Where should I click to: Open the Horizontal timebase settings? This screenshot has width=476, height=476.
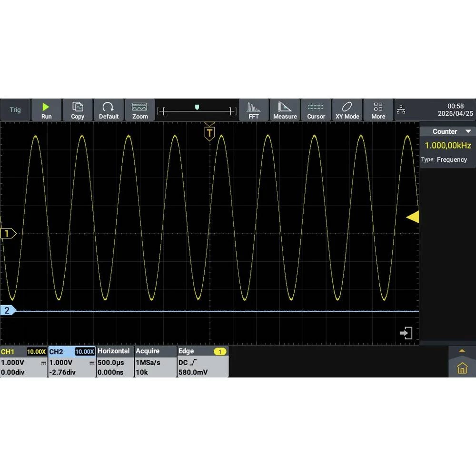[115, 362]
